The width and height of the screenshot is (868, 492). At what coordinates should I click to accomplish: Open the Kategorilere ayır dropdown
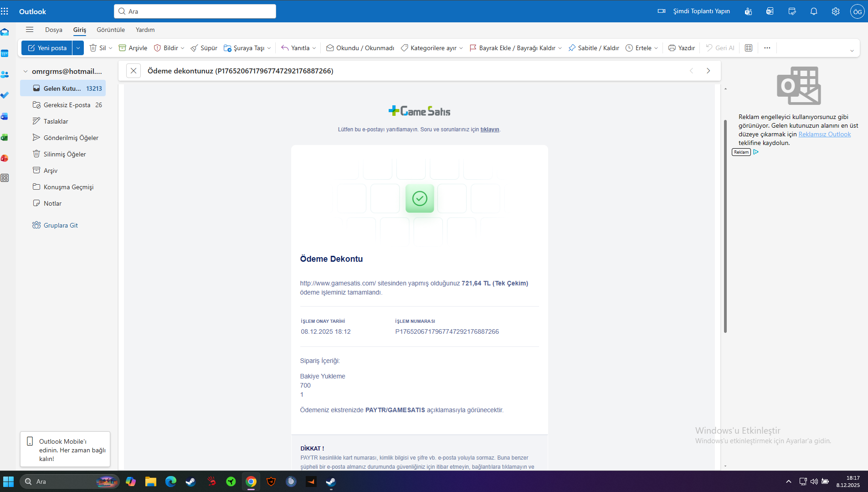coord(431,48)
